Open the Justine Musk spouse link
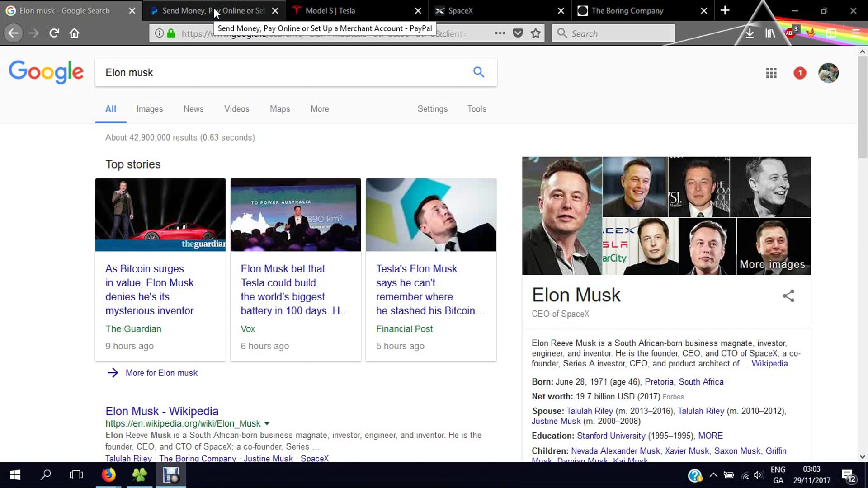Screen dimensions: 868x488 556,421
